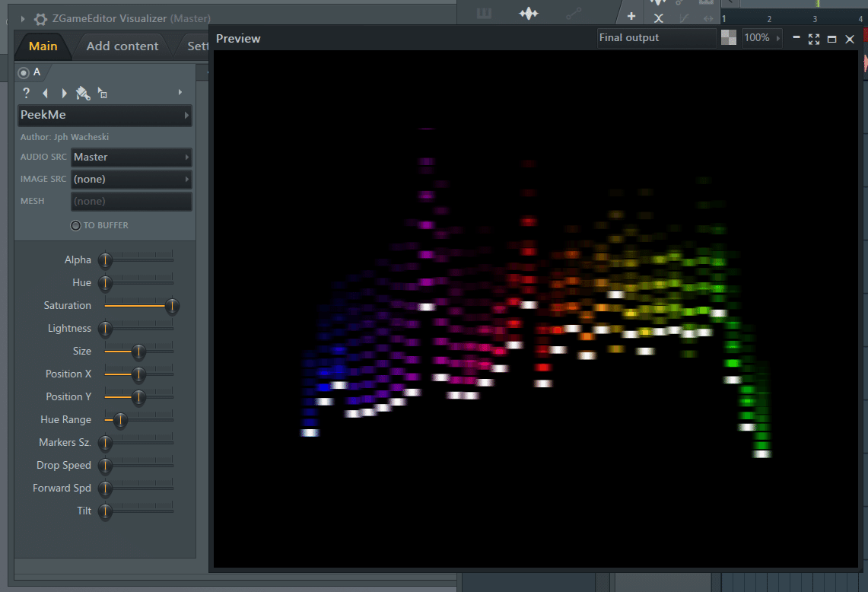Click bar 2 on the timeline ruler

(x=769, y=19)
